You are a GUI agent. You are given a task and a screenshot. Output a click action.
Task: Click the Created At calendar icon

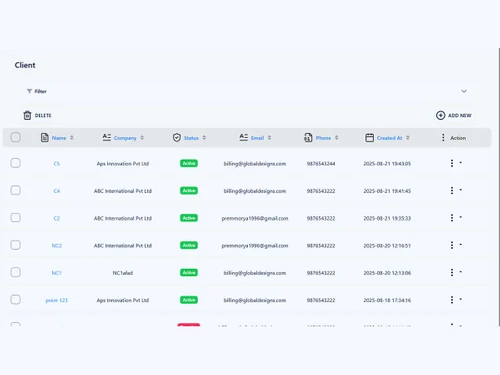click(369, 137)
